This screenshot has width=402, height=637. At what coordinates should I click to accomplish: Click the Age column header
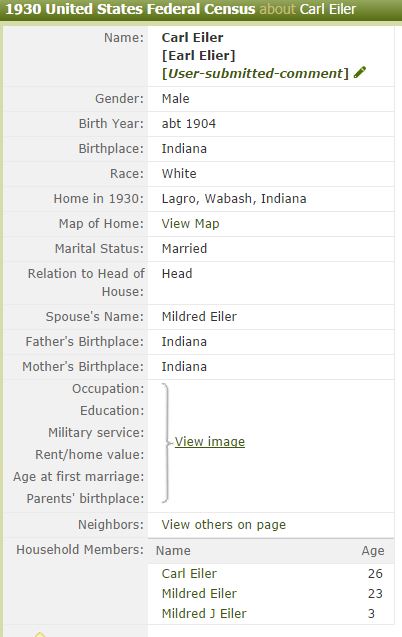coord(373,550)
